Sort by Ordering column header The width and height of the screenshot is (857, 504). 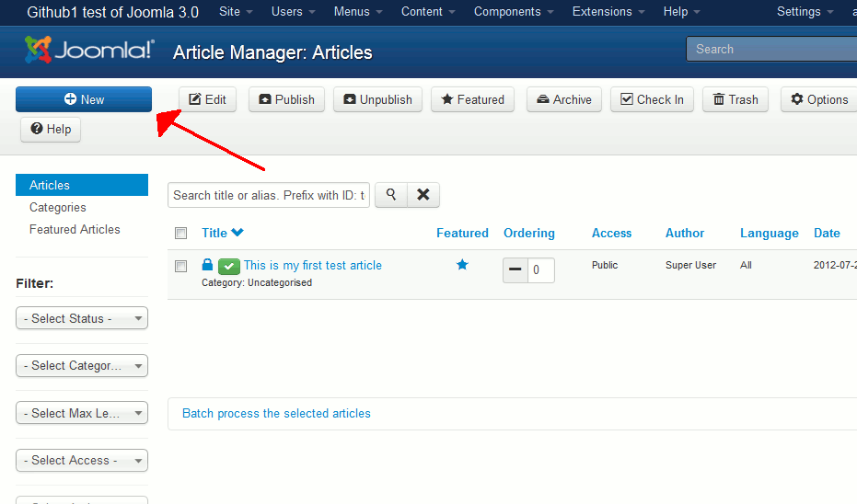point(529,234)
